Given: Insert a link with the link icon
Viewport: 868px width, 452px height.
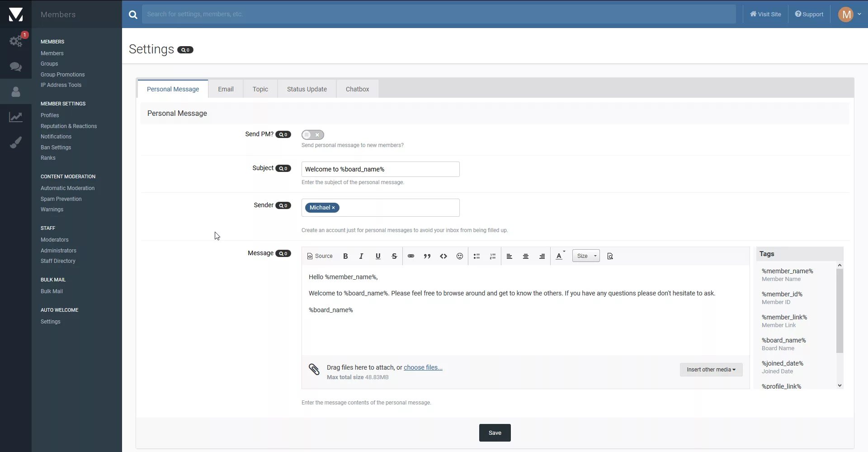Looking at the screenshot, I should 411,256.
